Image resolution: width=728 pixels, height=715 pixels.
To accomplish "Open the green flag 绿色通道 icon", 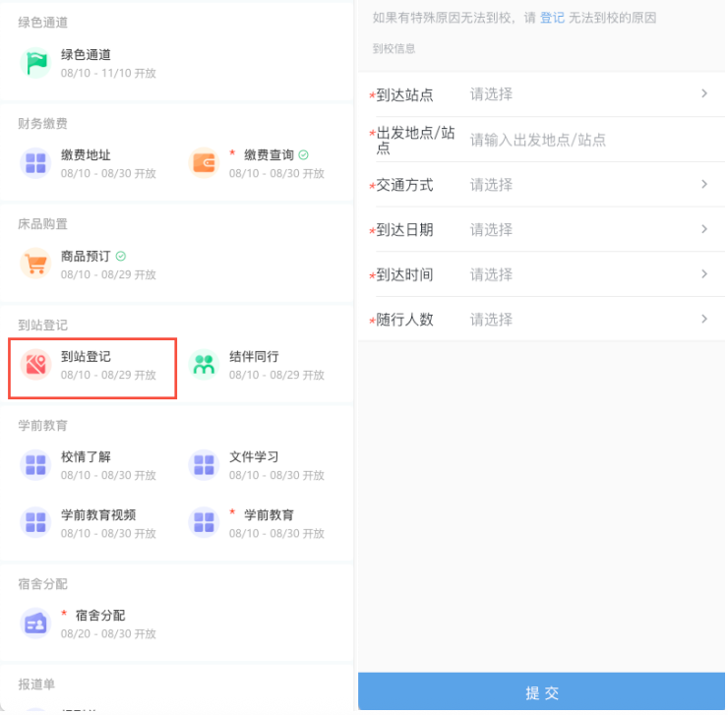I will (x=35, y=63).
